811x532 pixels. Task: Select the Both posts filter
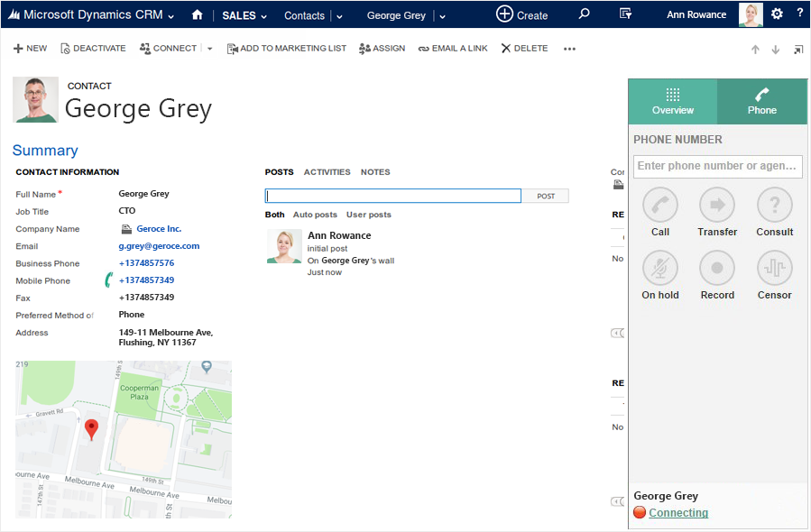274,214
